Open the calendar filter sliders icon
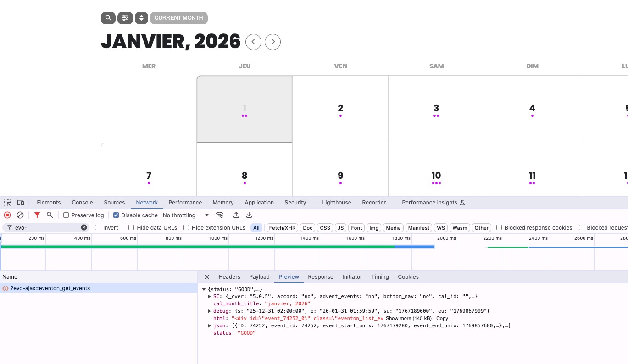Screen dimensions: 628x364 click(125, 18)
